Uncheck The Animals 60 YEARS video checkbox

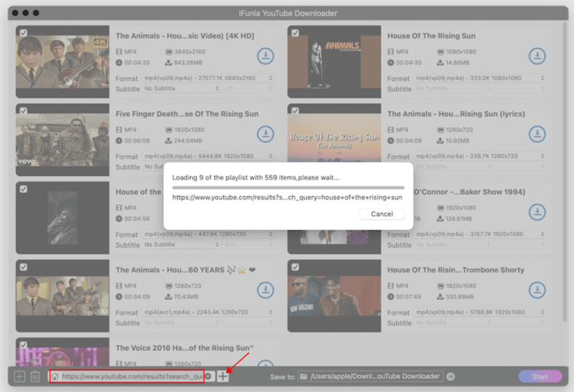[x=23, y=267]
